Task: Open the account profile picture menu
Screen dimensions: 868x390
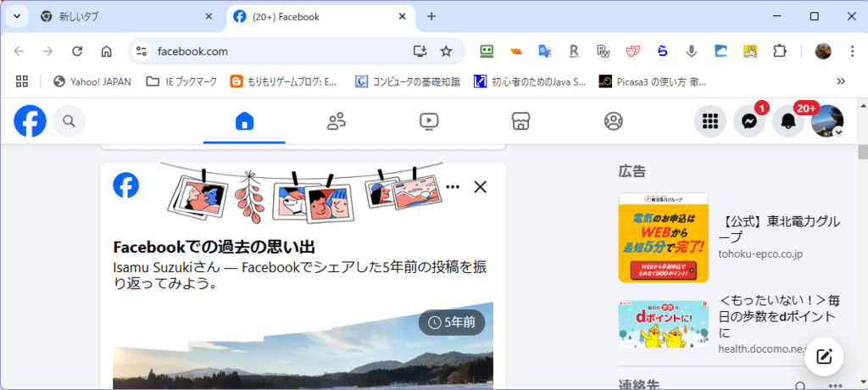Action: click(x=827, y=121)
